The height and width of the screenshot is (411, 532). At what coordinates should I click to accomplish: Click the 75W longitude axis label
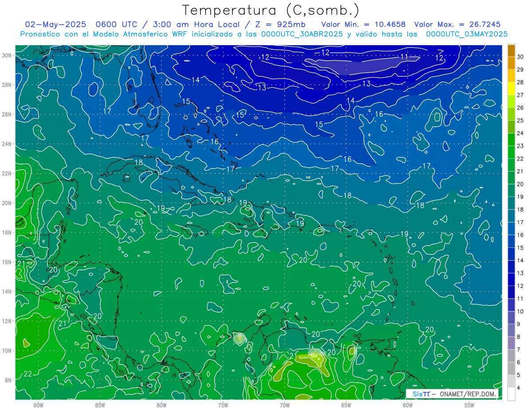pyautogui.click(x=223, y=405)
